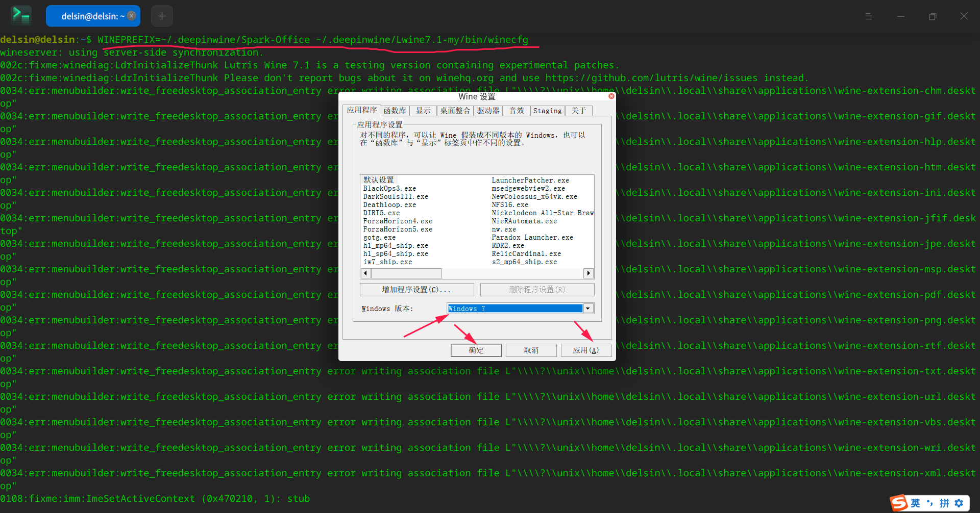Select RDR2.exe entry

point(508,245)
